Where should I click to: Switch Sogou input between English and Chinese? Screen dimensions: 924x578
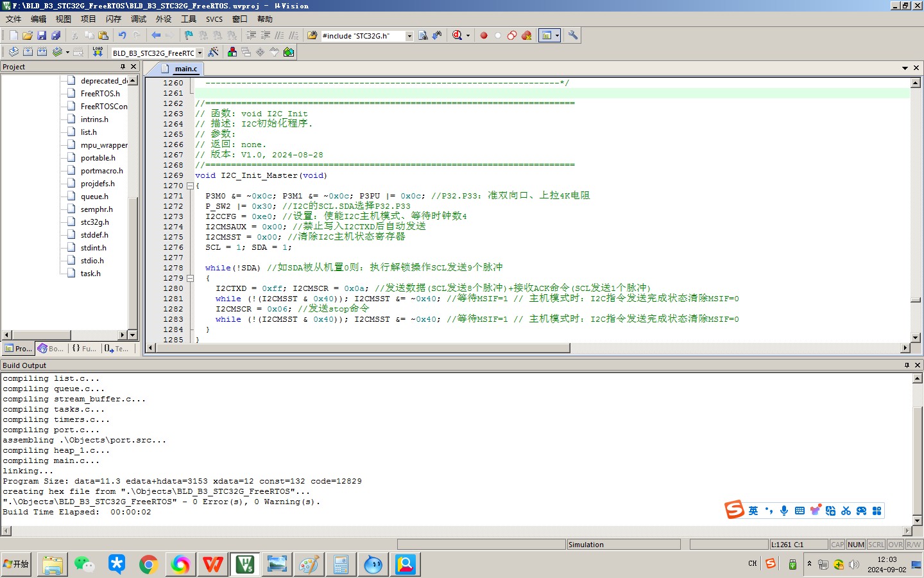tap(753, 511)
